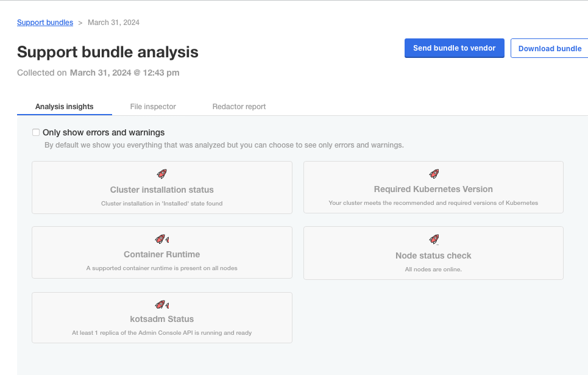Click the Required Kubernetes Version title text

coord(433,189)
